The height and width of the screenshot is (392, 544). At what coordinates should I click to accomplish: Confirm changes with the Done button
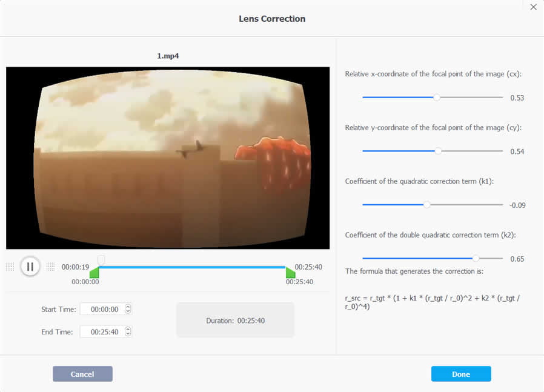[x=460, y=374]
